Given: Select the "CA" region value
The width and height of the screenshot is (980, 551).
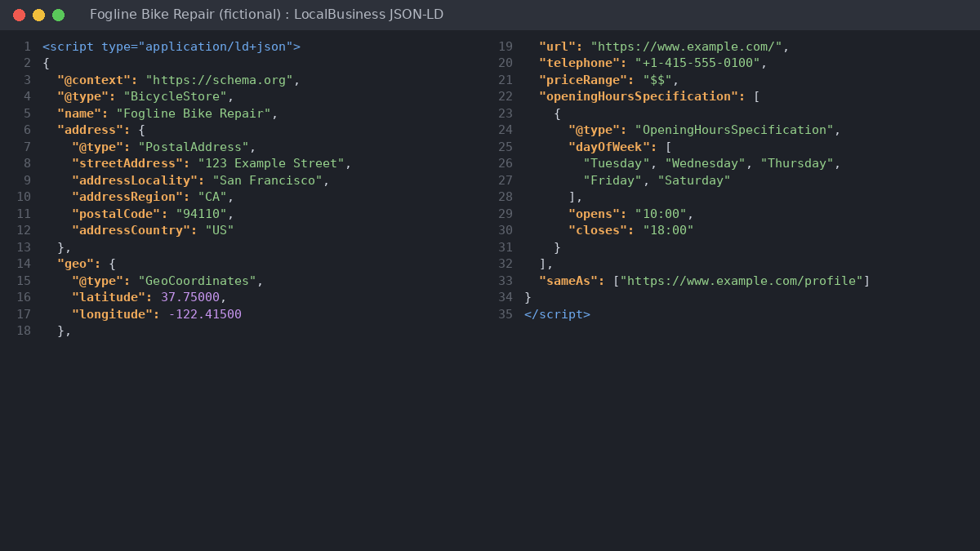Looking at the screenshot, I should [x=212, y=197].
